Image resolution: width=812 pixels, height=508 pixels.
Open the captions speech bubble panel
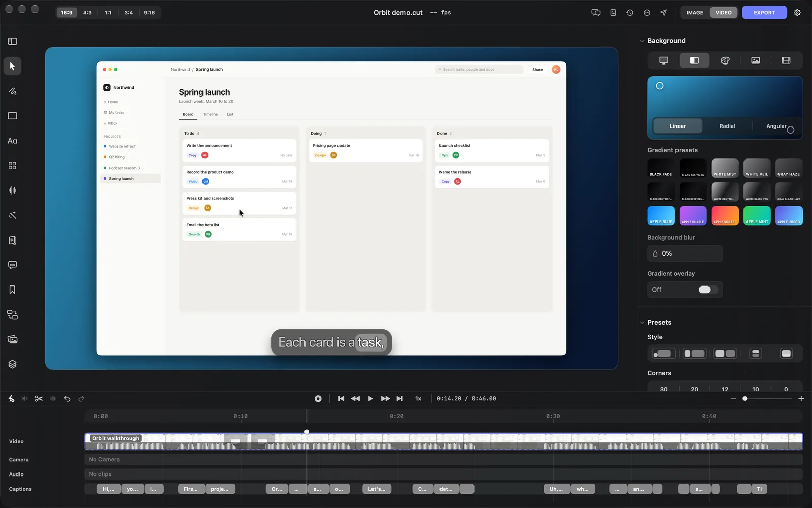13,265
